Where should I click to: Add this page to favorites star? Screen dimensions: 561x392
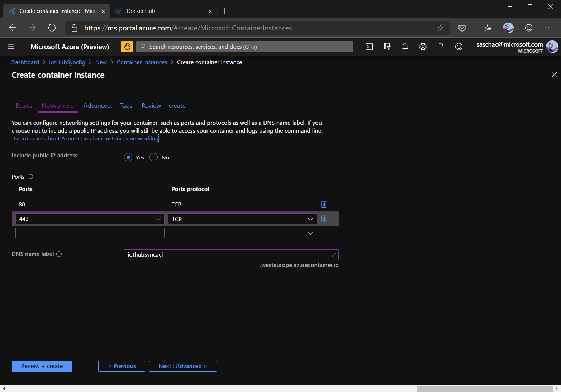coord(441,28)
